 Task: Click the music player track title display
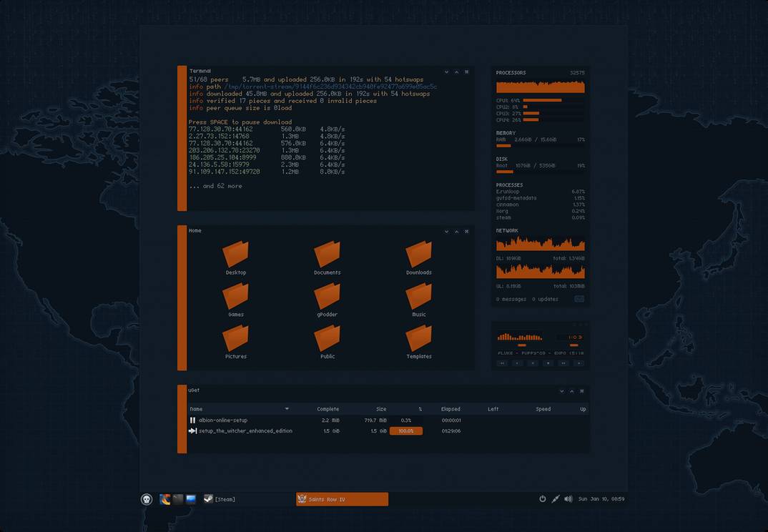[540, 353]
